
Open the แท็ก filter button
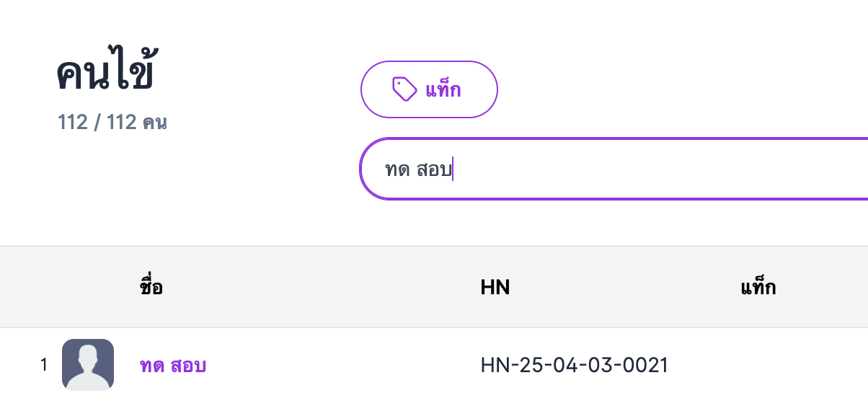coord(429,89)
